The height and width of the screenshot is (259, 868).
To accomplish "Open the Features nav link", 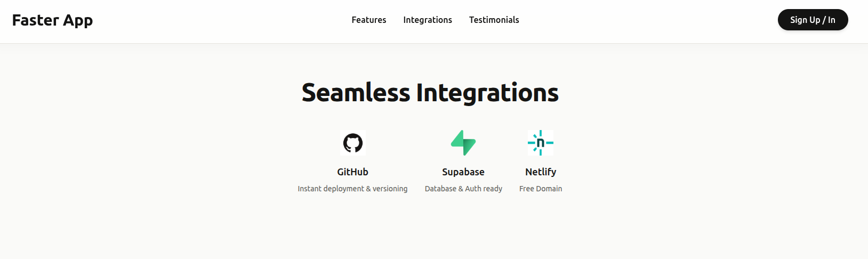I will (x=369, y=20).
